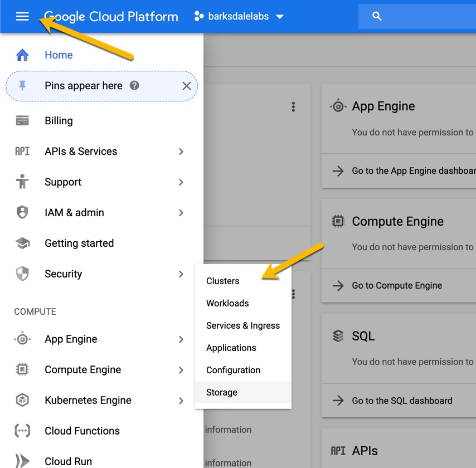Click the barksdalelabs project hexagon icon
The height and width of the screenshot is (468, 476).
coord(199,16)
